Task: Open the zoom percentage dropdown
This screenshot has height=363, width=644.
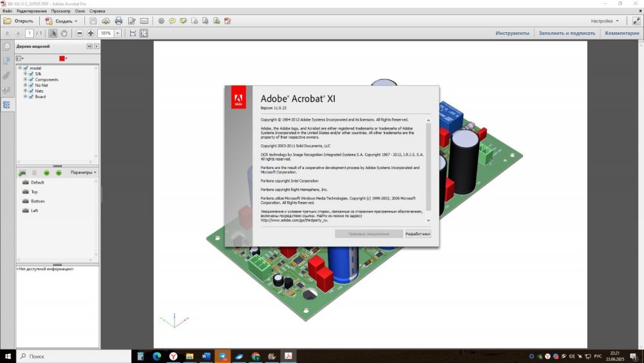Action: click(x=118, y=33)
